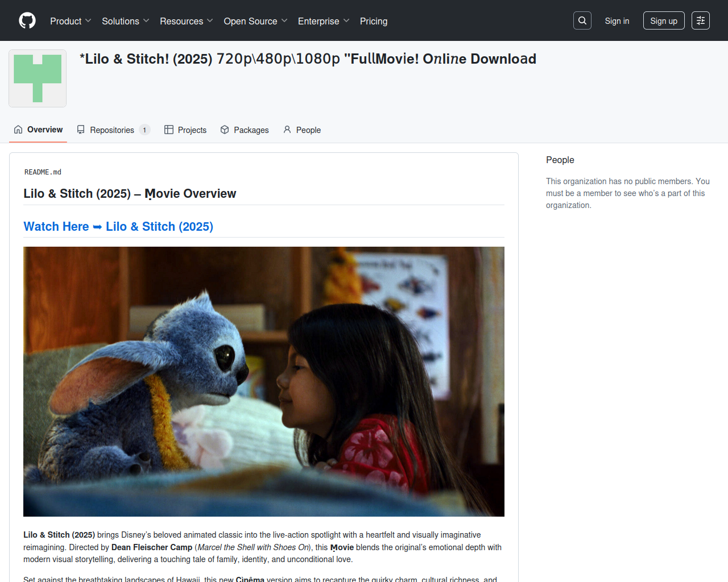
Task: Switch to the Packages tab
Action: tap(245, 130)
